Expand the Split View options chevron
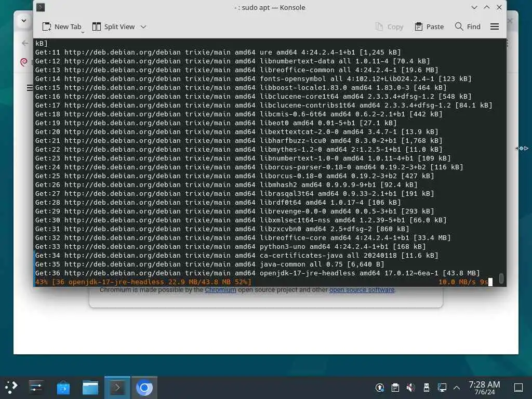 pos(143,27)
